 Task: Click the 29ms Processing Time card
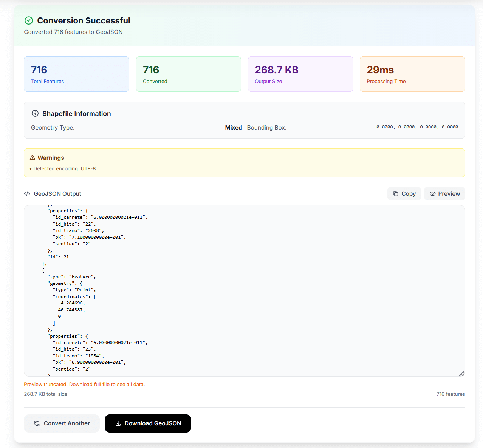[x=412, y=74]
